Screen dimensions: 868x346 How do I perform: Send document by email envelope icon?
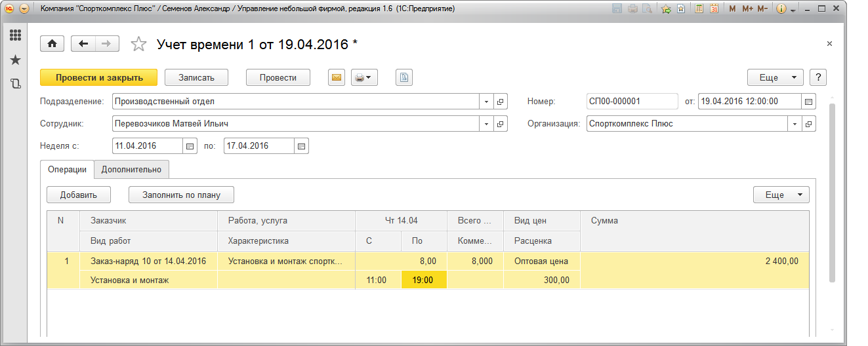(x=337, y=77)
